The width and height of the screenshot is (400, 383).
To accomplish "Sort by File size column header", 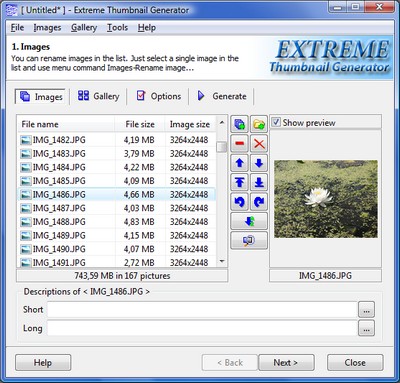I will 140,124.
